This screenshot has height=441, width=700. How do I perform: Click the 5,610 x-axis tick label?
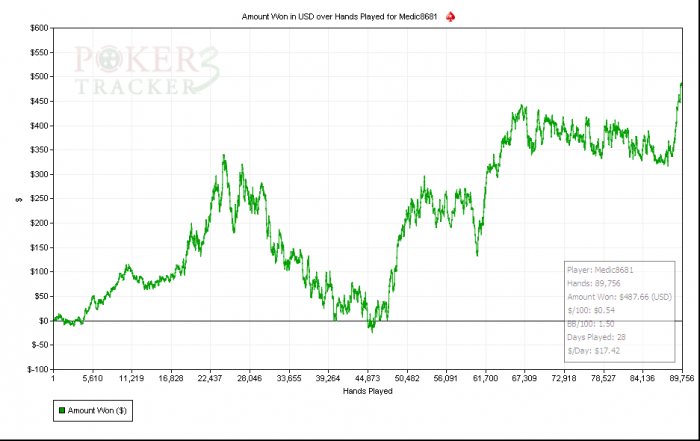[x=92, y=379]
